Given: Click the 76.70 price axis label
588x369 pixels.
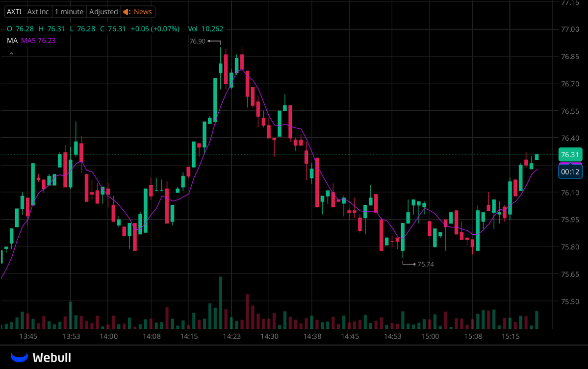Looking at the screenshot, I should (x=570, y=84).
